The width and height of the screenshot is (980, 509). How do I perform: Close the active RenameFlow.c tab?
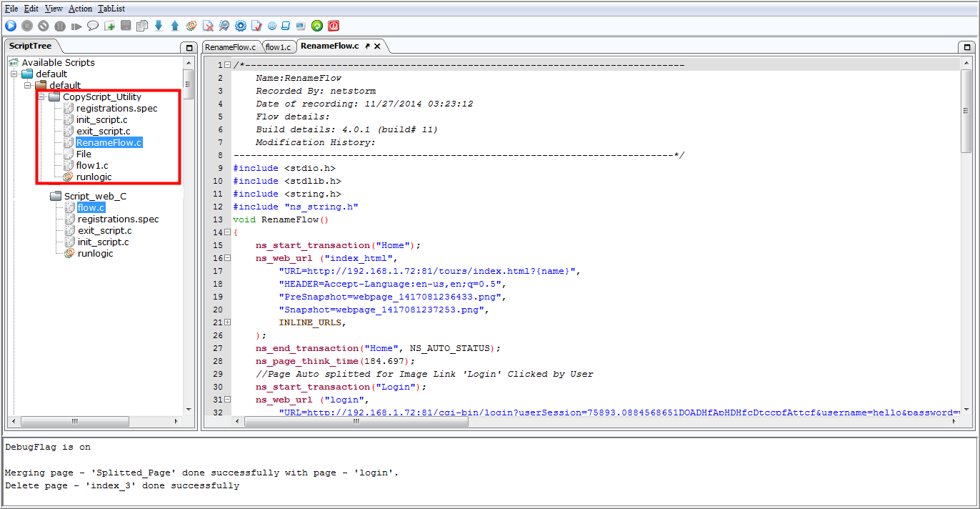[378, 46]
